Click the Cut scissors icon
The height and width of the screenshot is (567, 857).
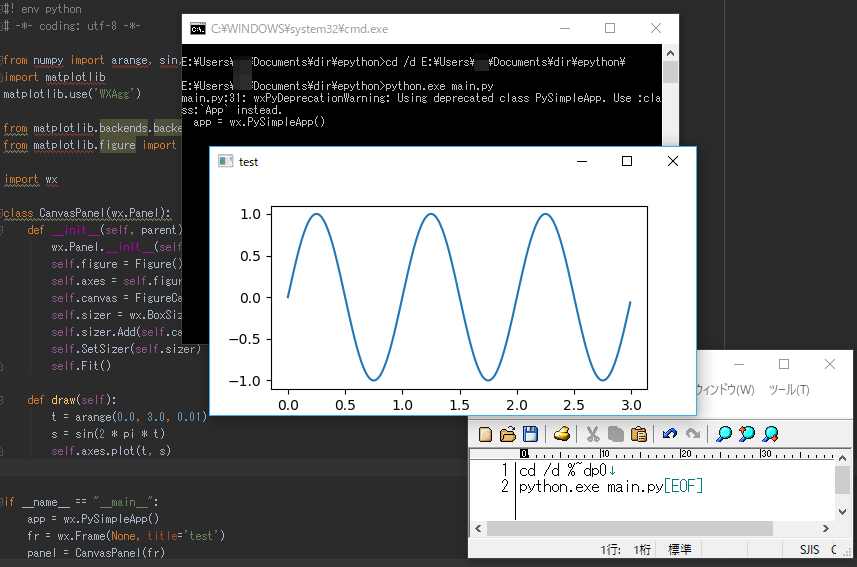pyautogui.click(x=592, y=434)
